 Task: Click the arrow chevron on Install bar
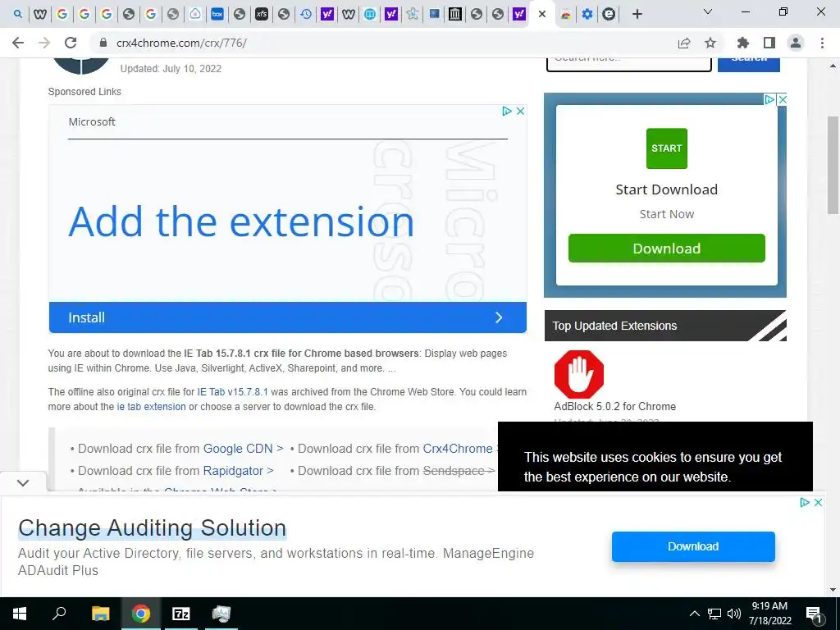tap(499, 317)
